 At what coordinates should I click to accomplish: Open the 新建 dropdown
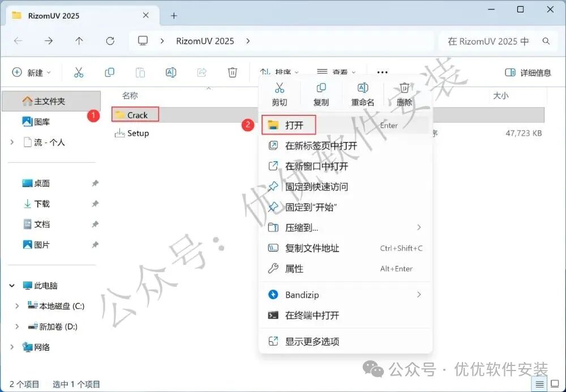tap(31, 72)
